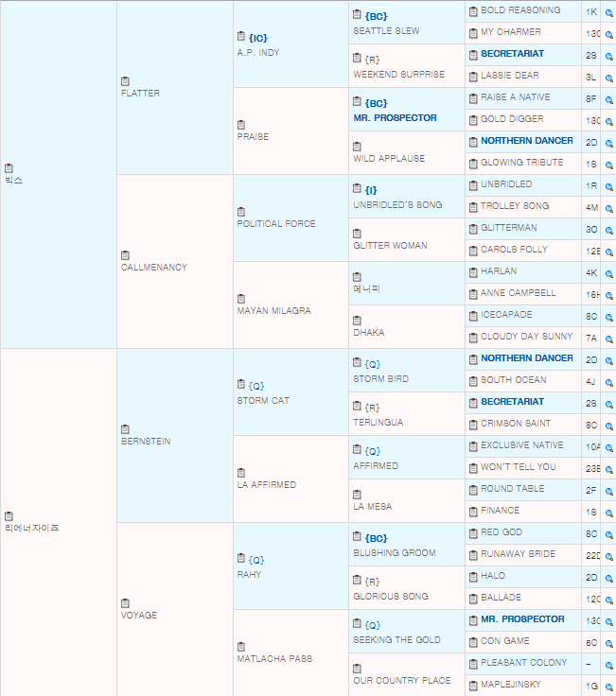Open the WEEKEND SURPRISE entry
This screenshot has width=616, height=696.
coord(398,75)
